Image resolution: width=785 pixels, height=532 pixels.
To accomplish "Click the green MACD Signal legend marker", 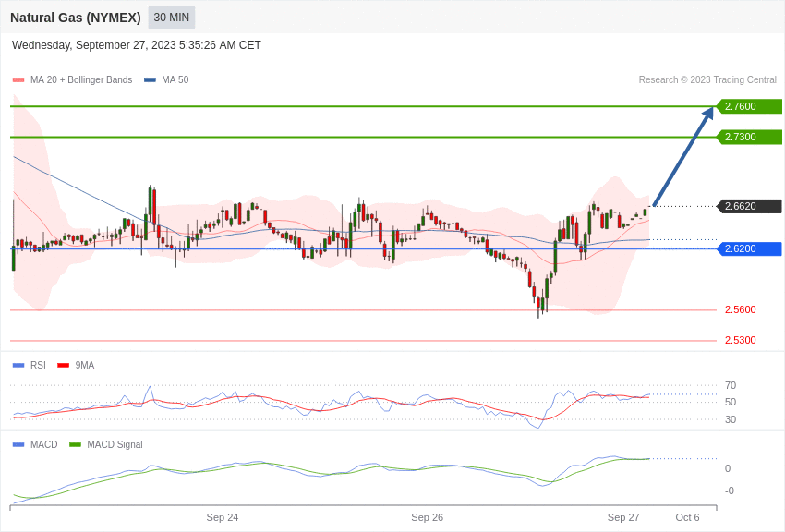I will coord(75,445).
